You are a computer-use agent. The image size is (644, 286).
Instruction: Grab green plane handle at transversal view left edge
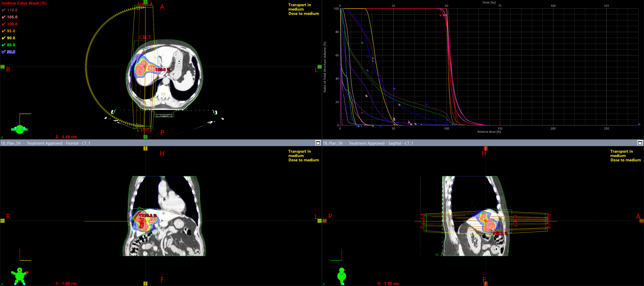(x=3, y=67)
